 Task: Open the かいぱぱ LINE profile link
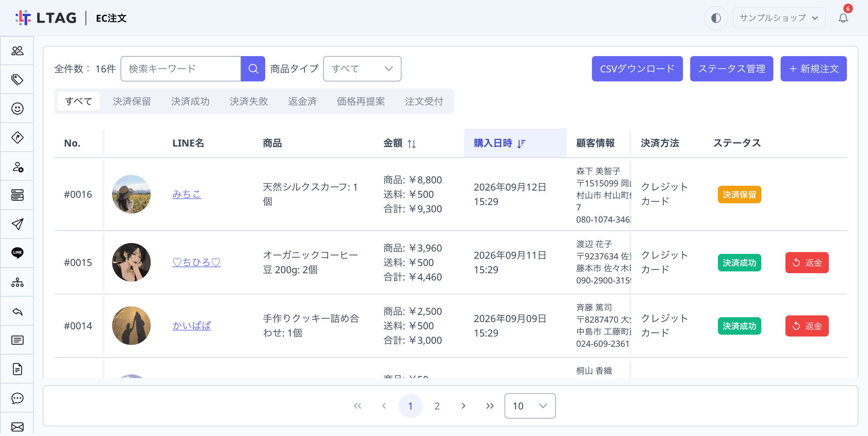pyautogui.click(x=192, y=326)
